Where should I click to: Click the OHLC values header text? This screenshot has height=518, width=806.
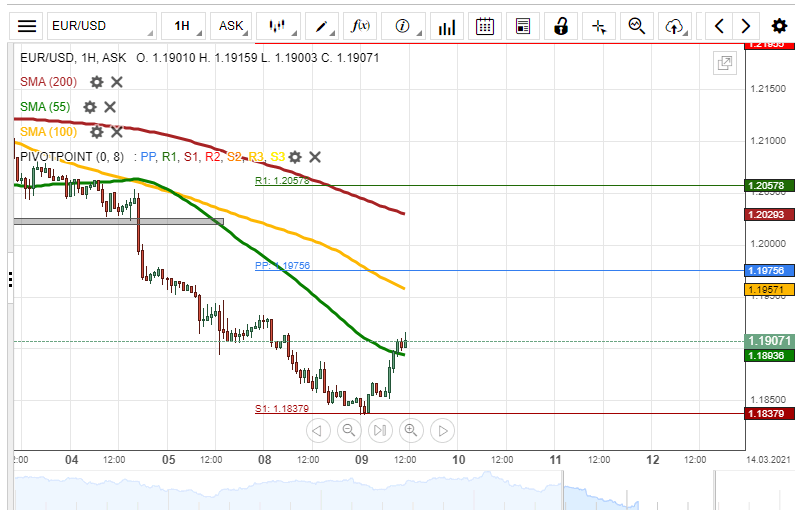[x=258, y=58]
